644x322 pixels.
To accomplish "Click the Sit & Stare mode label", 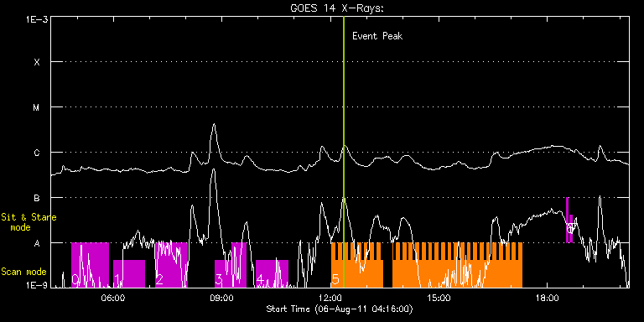I will pyautogui.click(x=29, y=221).
